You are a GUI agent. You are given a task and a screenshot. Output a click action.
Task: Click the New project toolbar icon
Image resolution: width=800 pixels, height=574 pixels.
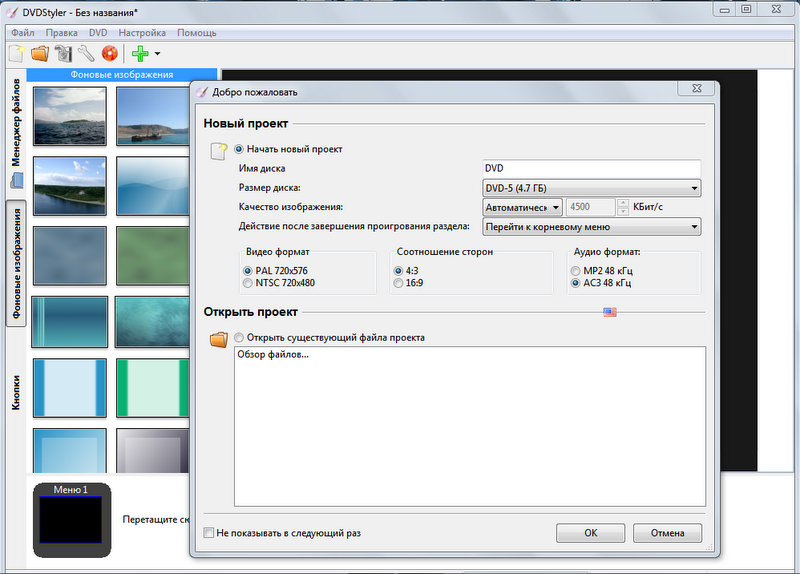(17, 54)
